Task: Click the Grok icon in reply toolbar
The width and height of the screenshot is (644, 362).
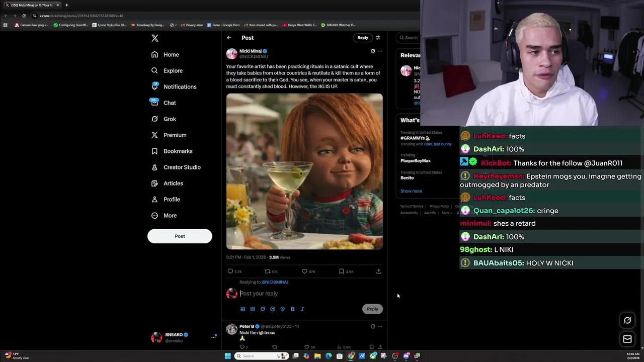Action: (263, 309)
